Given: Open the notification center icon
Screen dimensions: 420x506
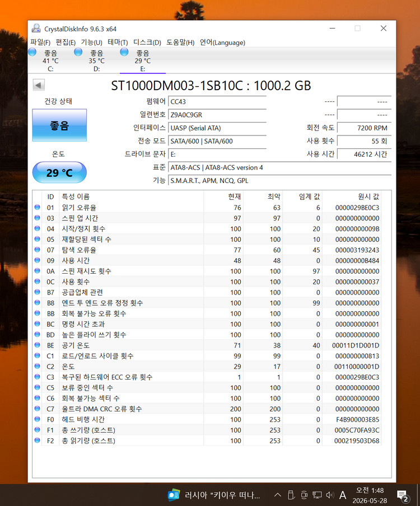Looking at the screenshot, I should point(403,495).
